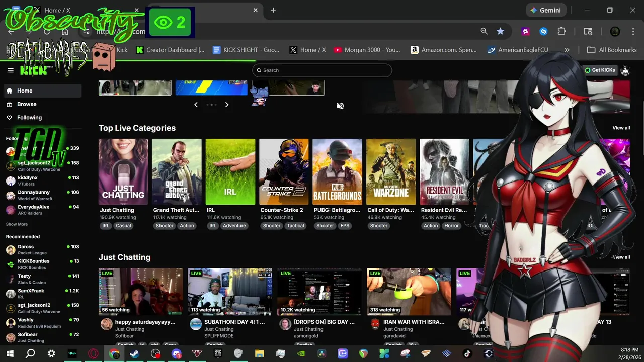Click the Kick search field
This screenshot has width=644, height=362.
coord(322,70)
